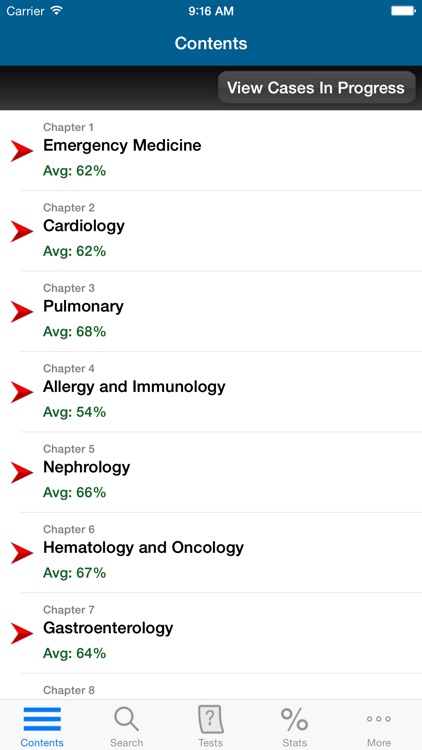Image resolution: width=422 pixels, height=750 pixels.
Task: Open Hematology and Oncology chapter
Action: click(211, 552)
